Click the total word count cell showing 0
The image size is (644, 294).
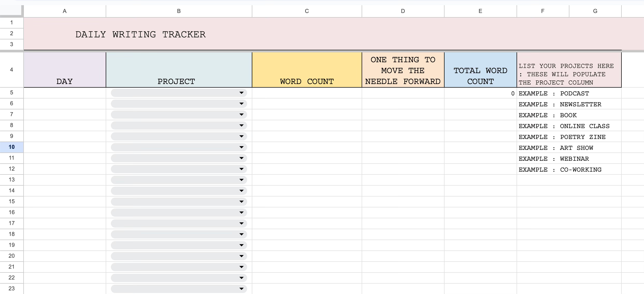(480, 93)
